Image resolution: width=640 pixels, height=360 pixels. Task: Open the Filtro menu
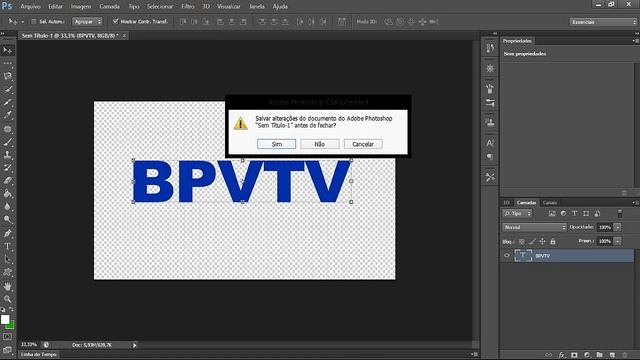[x=187, y=7]
